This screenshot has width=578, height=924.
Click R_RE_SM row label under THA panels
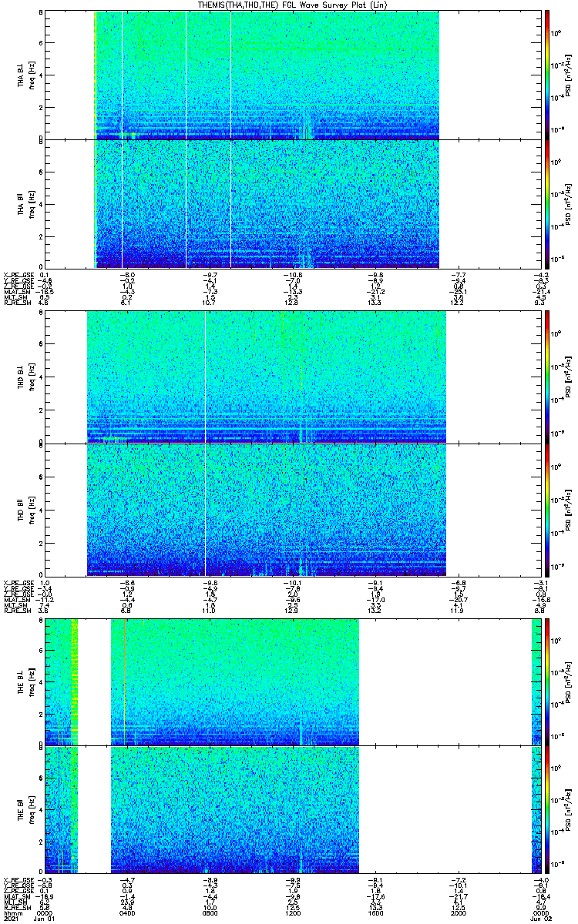tap(16, 303)
